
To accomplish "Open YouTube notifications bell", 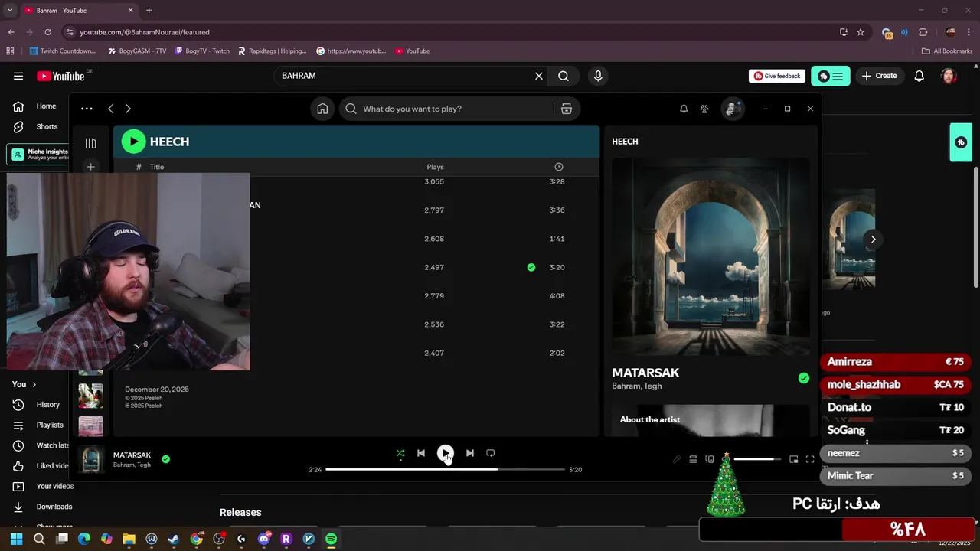I will pos(920,76).
